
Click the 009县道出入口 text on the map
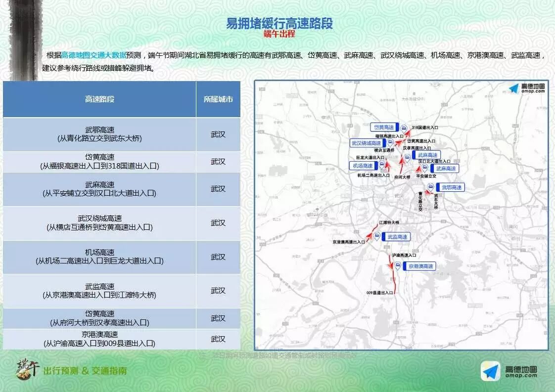click(379, 293)
